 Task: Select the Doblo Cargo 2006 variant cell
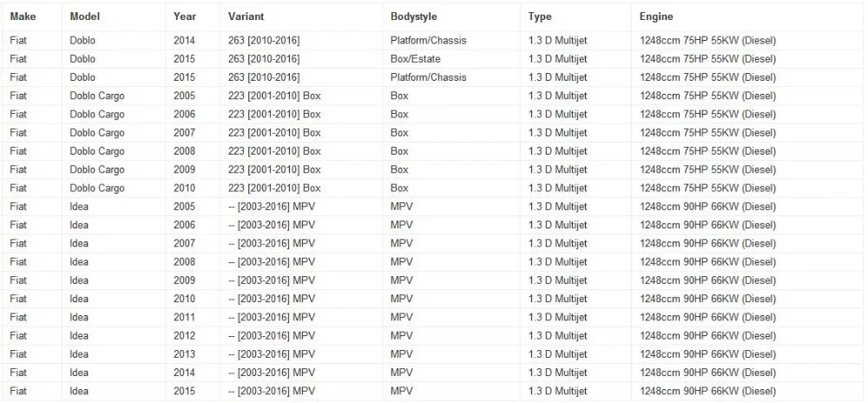[x=274, y=114]
